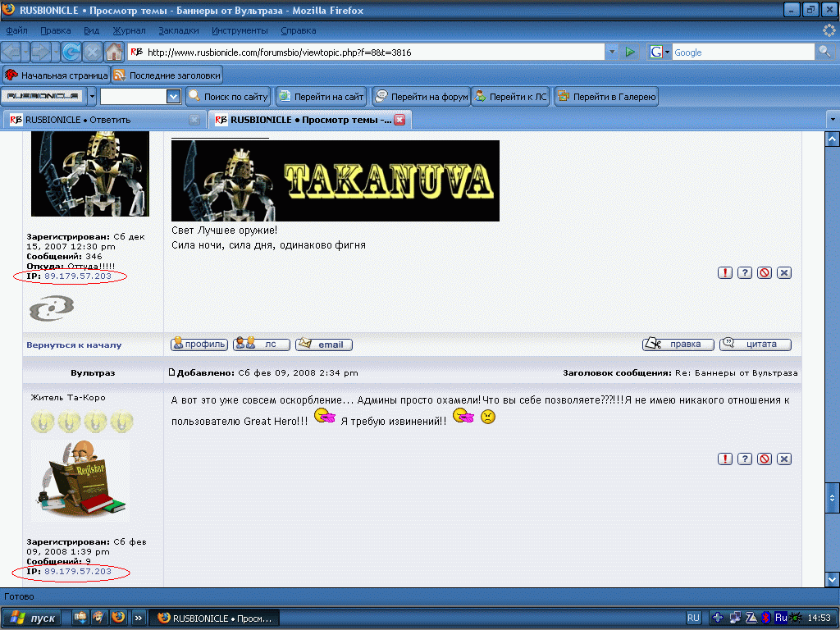Click the question mark icon on the first post
Image resolution: width=840 pixels, height=630 pixels.
pyautogui.click(x=745, y=272)
